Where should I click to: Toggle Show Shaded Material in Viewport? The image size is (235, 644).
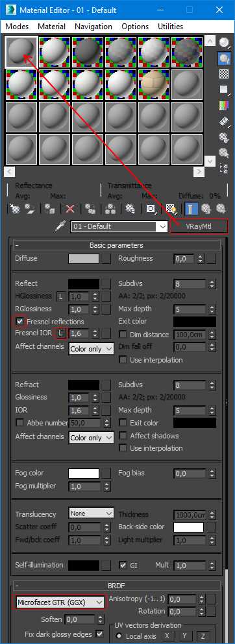pyautogui.click(x=171, y=209)
